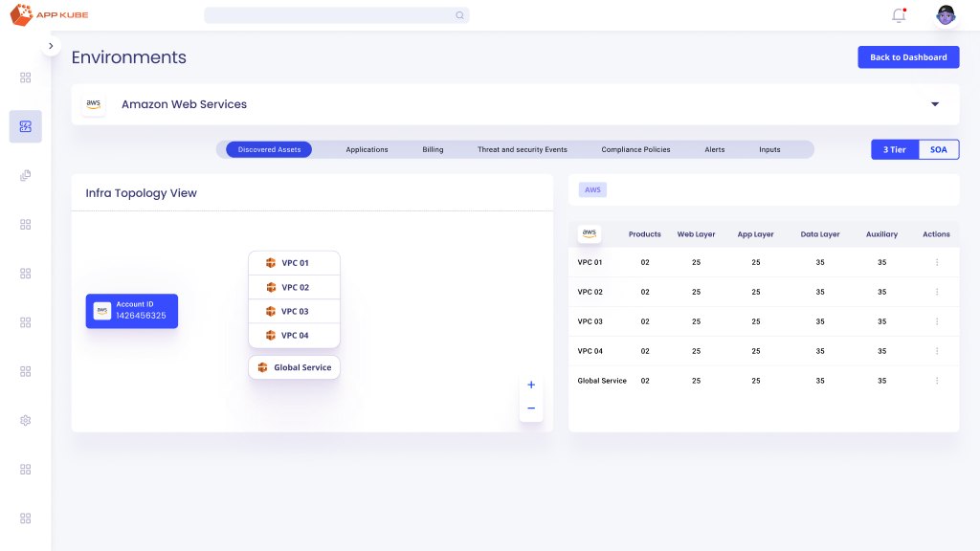Image resolution: width=980 pixels, height=551 pixels.
Task: Click the VPC 03 table row label
Action: click(590, 321)
